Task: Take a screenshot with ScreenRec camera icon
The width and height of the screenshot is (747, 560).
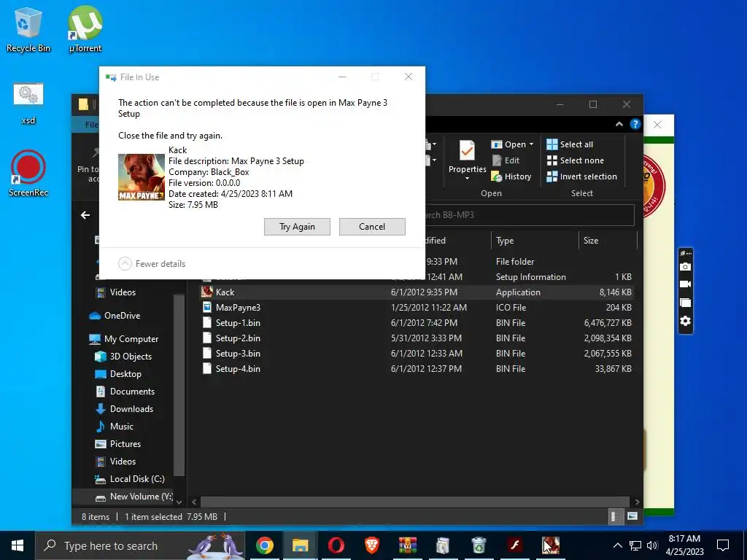Action: pyautogui.click(x=685, y=267)
